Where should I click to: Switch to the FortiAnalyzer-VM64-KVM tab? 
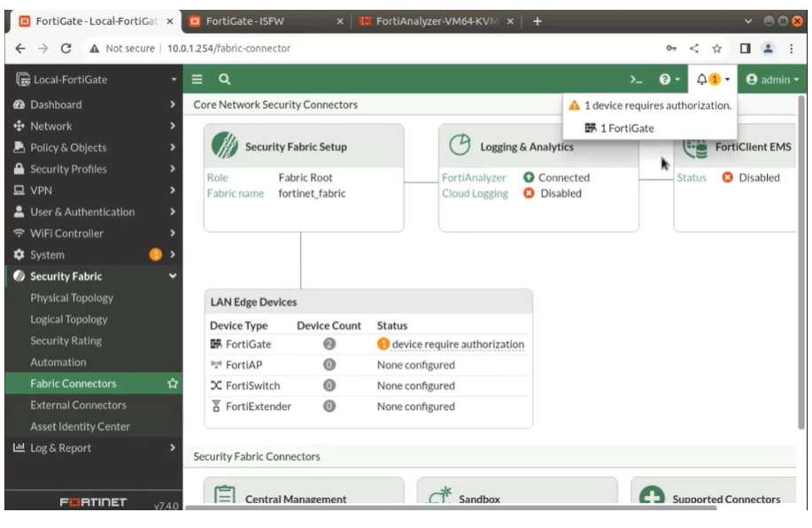click(x=437, y=20)
